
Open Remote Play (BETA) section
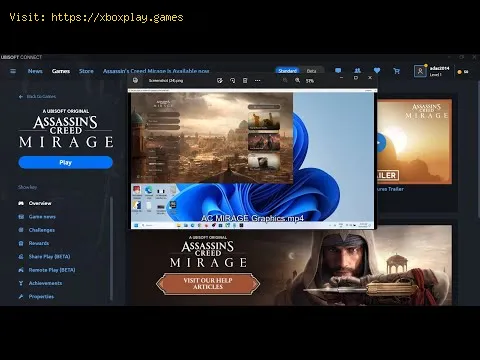pyautogui.click(x=47, y=270)
